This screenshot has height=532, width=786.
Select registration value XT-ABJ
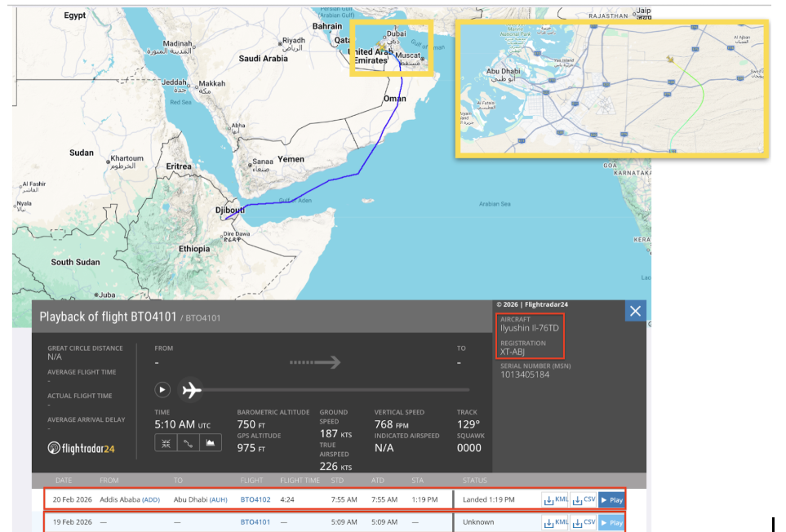513,352
